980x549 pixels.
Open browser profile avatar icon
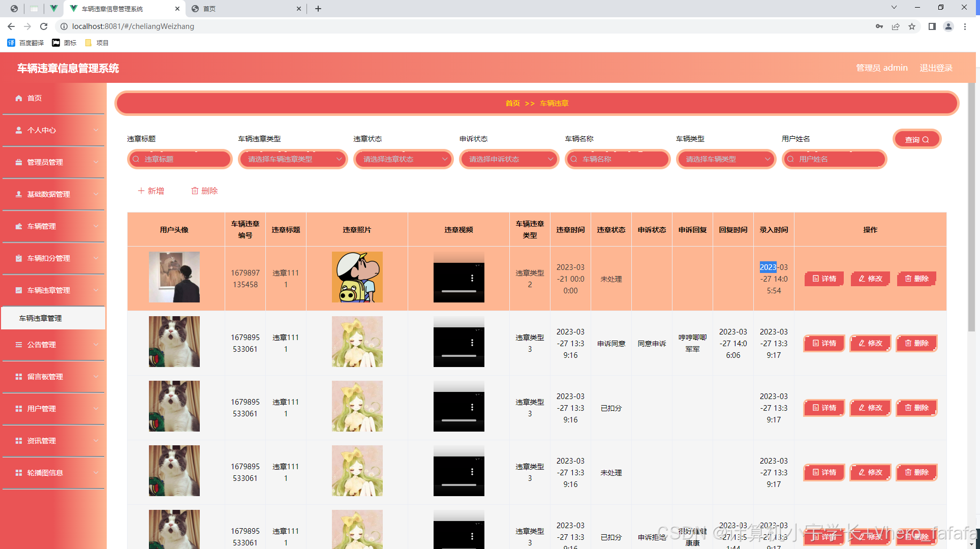[948, 26]
